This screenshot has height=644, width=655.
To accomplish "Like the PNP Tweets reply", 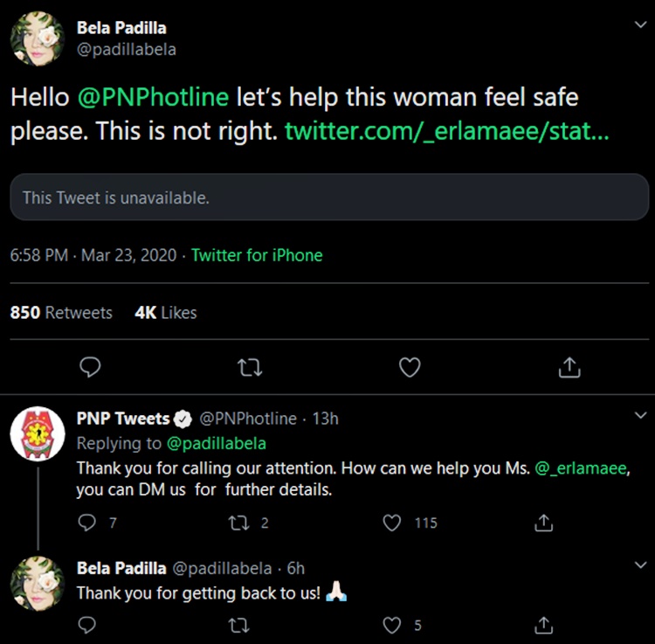I will (x=393, y=523).
